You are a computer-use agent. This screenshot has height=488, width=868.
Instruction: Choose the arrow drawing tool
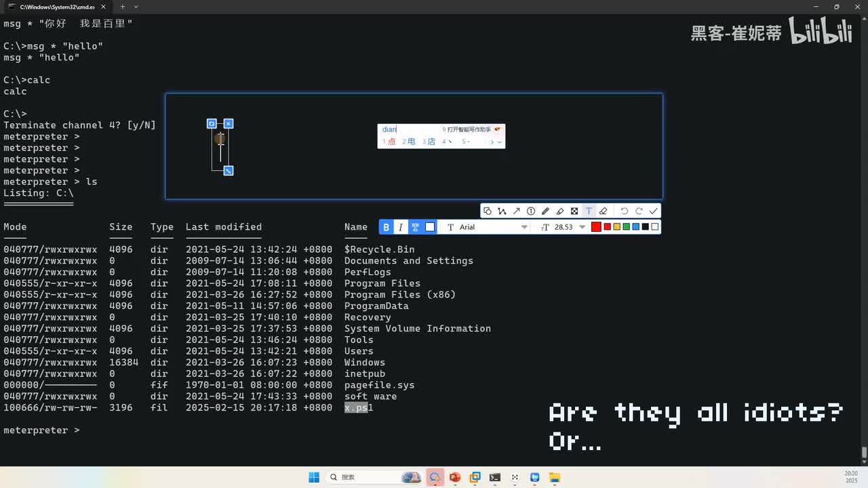coord(516,211)
